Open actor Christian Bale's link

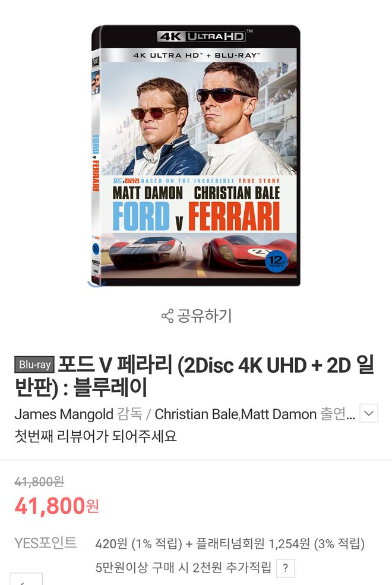(x=197, y=414)
